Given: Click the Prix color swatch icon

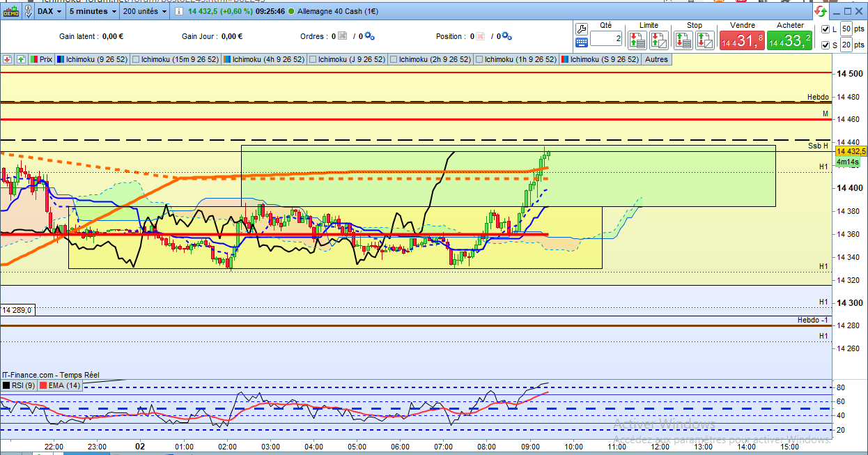Looking at the screenshot, I should click(33, 59).
